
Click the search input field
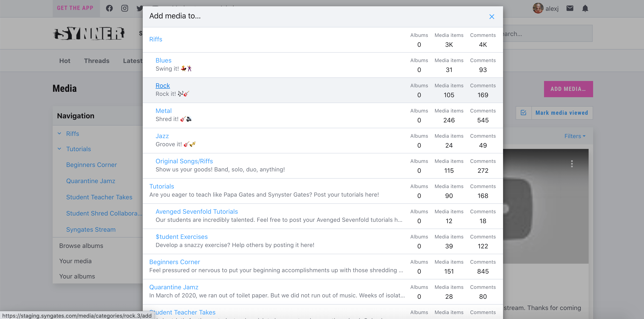coord(547,33)
